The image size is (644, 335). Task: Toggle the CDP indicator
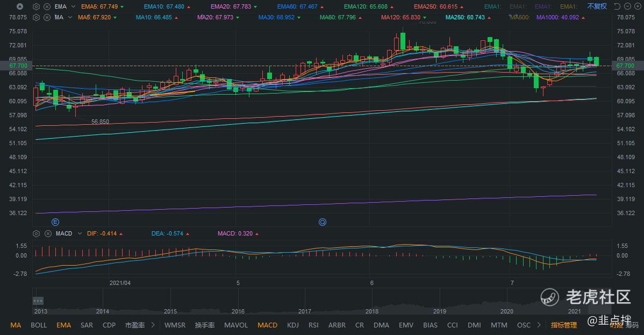(109, 325)
